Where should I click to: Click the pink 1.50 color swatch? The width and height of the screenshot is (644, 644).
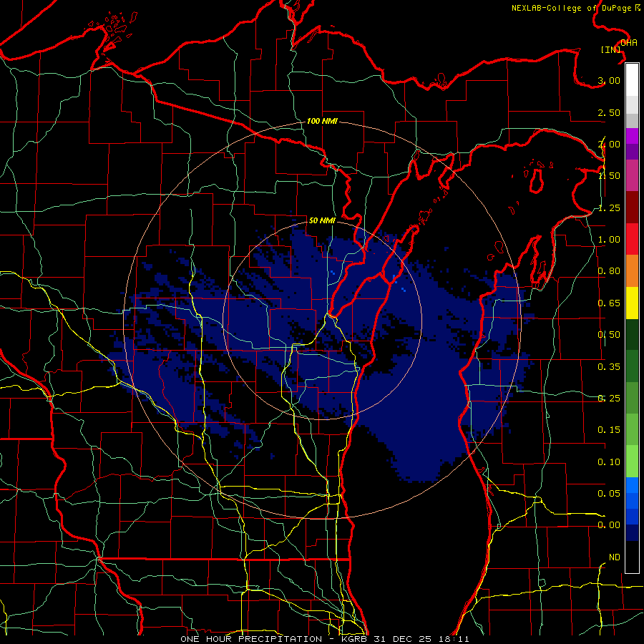click(632, 175)
